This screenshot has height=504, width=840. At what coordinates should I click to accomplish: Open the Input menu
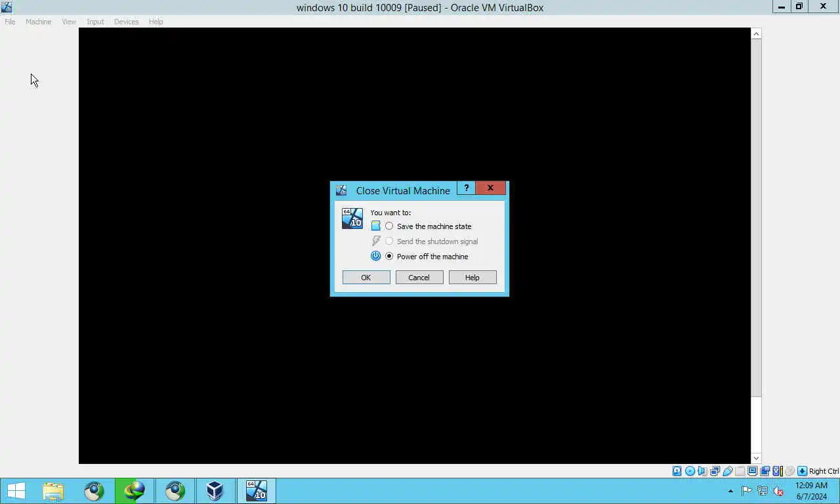coord(95,22)
